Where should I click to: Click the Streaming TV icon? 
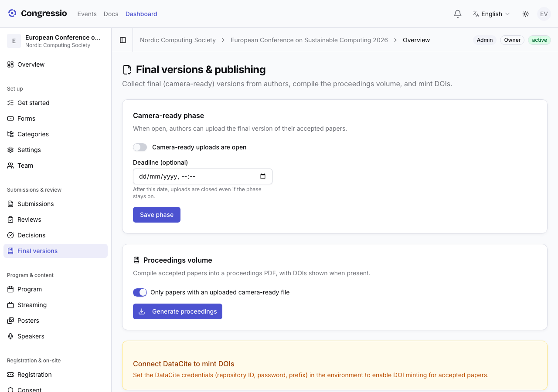pos(10,305)
